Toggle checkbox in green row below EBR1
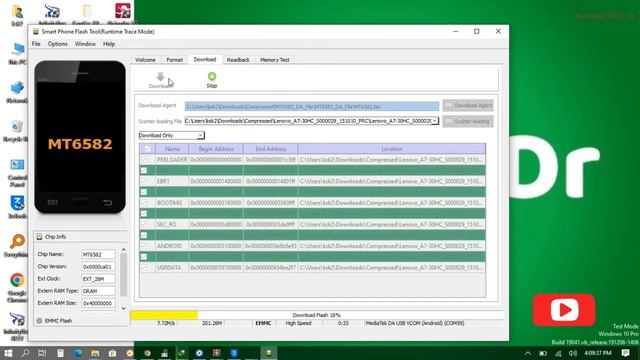This screenshot has height=360, width=640. coord(144,192)
